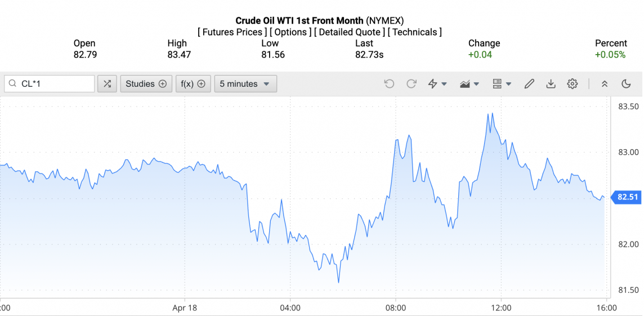Expand the chart type dropdown
Image resolution: width=644 pixels, height=316 pixels.
(469, 84)
